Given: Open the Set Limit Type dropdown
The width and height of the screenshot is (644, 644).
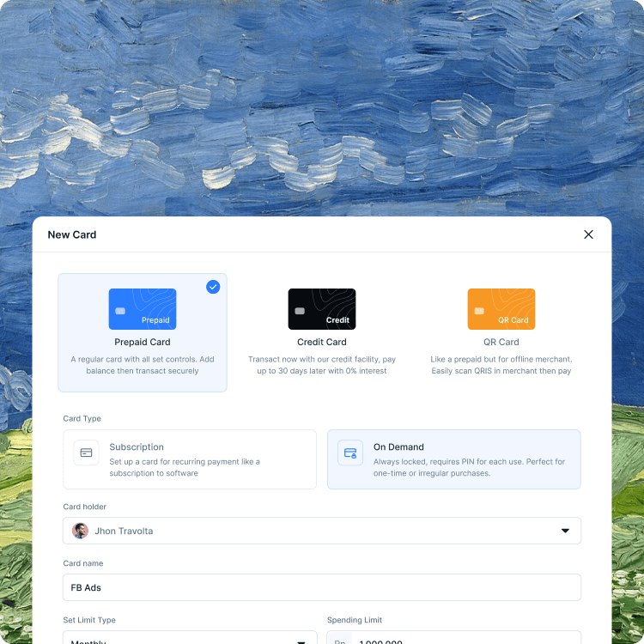Looking at the screenshot, I should point(190,639).
